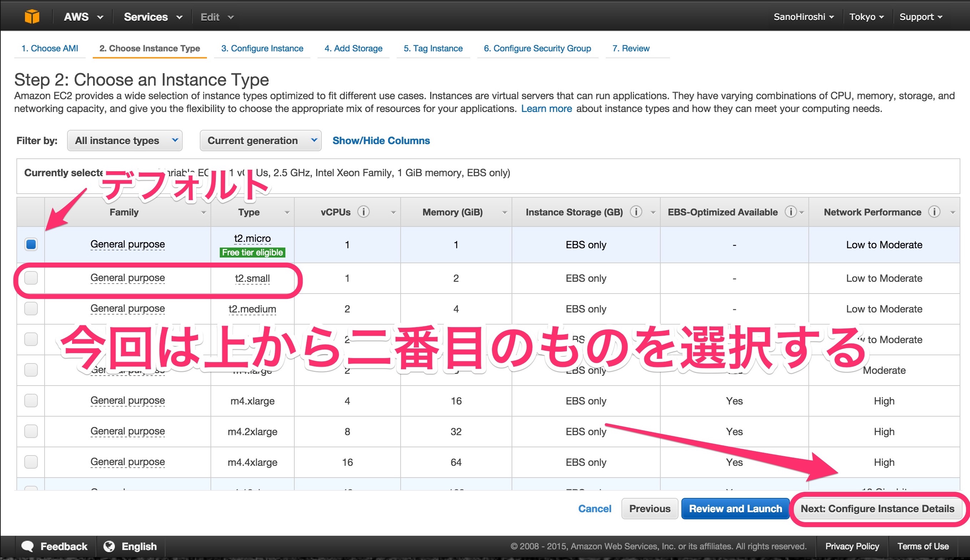Click the EBS-Optimized Available info icon
Image resolution: width=970 pixels, height=560 pixels.
[x=791, y=212]
